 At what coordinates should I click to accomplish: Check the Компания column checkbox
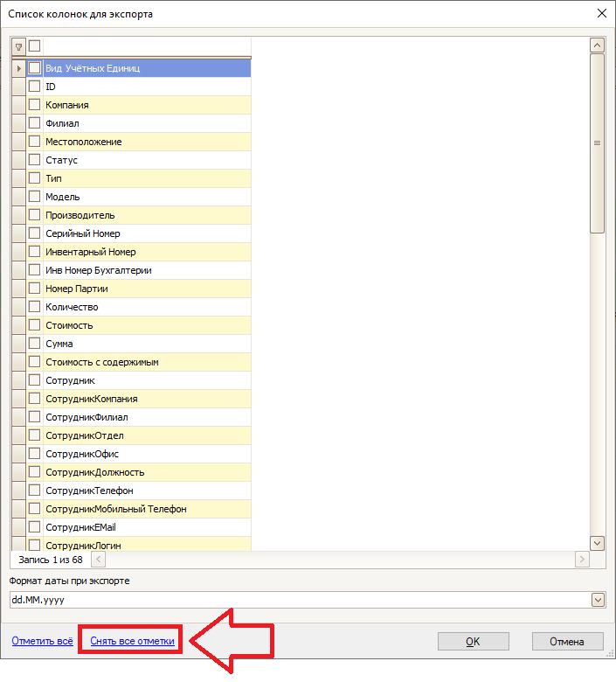(x=34, y=104)
